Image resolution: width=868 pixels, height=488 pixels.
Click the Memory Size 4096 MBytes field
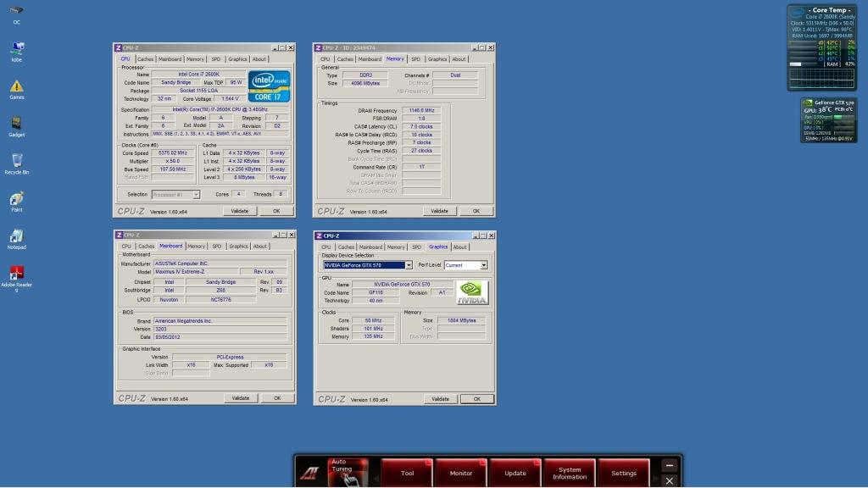(x=365, y=84)
